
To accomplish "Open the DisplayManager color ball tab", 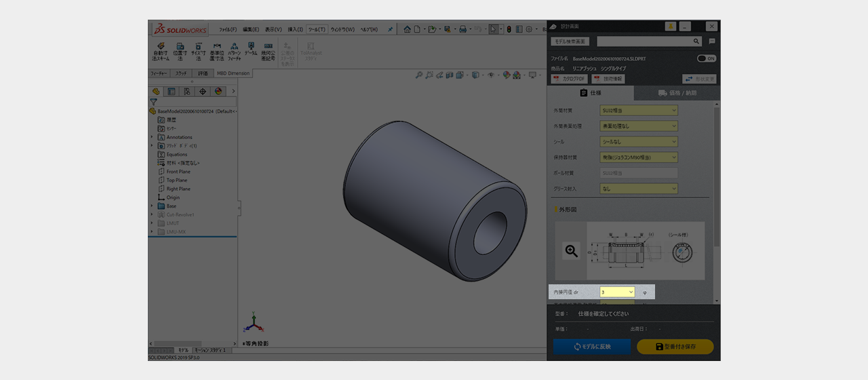I will (x=218, y=91).
